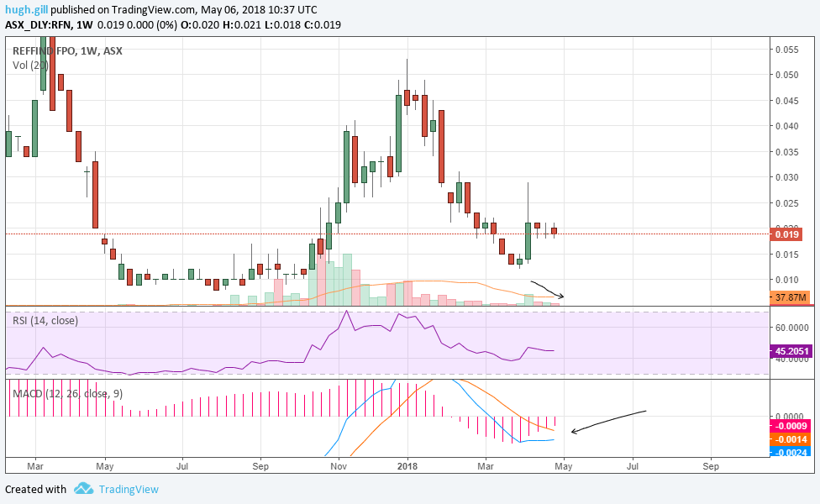Click the 0.050 price axis label
The height and width of the screenshot is (504, 820).
coord(787,75)
